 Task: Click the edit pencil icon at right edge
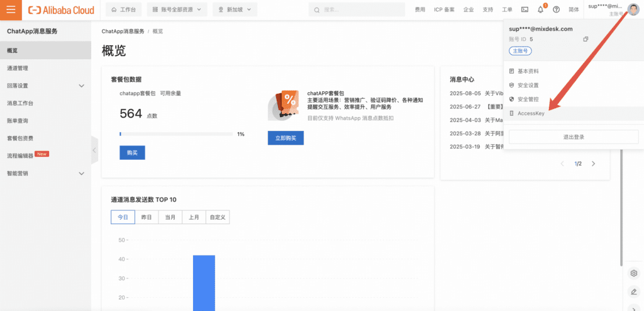click(x=634, y=292)
